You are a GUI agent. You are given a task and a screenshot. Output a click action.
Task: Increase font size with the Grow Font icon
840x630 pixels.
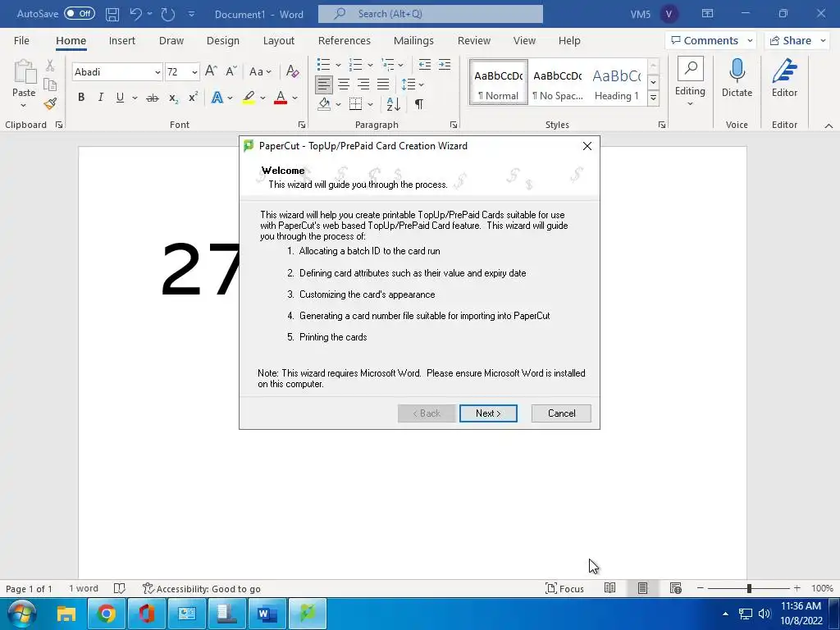pos(211,71)
